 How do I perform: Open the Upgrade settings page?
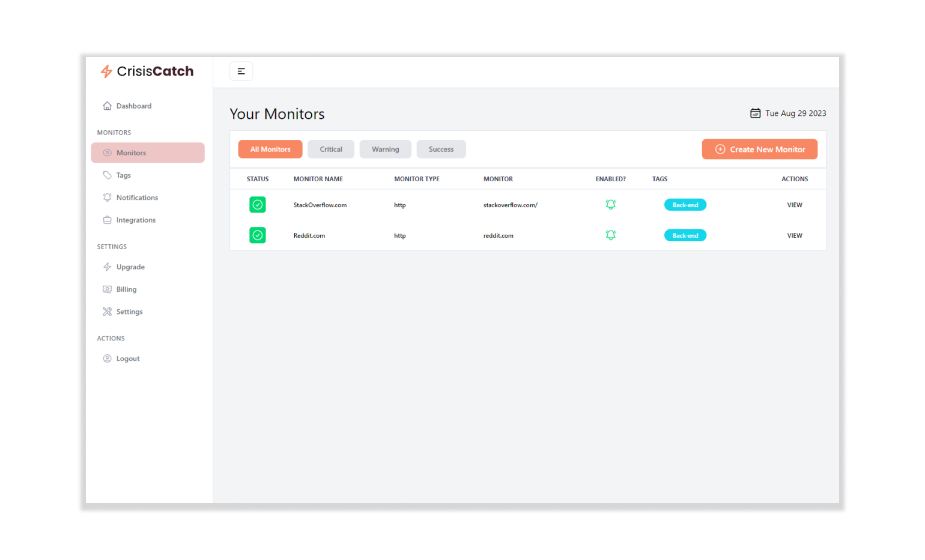[130, 267]
